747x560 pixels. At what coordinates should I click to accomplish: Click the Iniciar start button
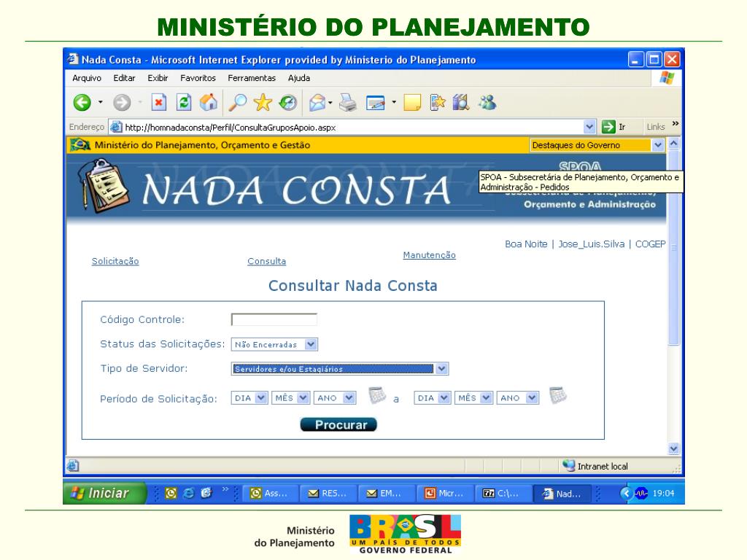click(x=104, y=493)
